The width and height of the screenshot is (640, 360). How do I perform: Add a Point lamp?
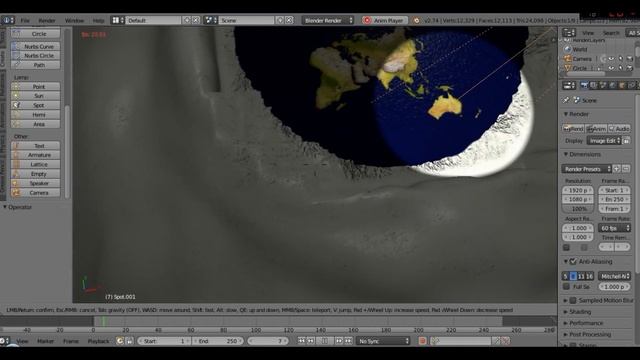pos(36,87)
